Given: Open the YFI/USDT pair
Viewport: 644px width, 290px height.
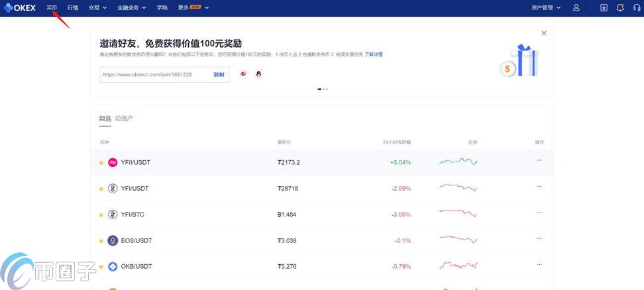Looking at the screenshot, I should (x=134, y=189).
